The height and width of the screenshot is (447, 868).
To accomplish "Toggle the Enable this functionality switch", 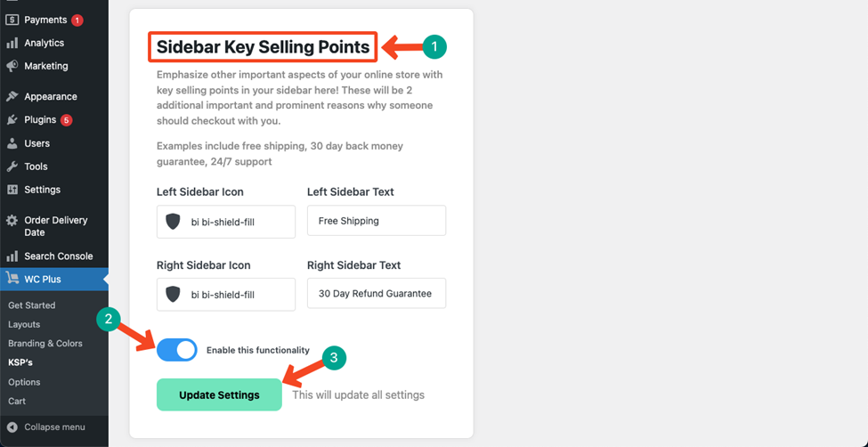I will 176,350.
